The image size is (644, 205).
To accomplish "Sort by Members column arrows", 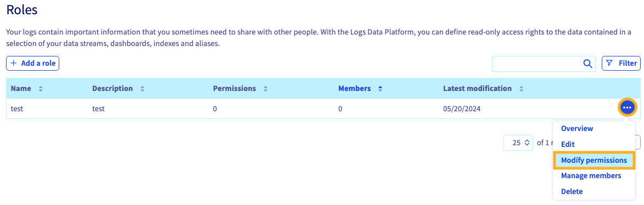I will coord(380,89).
